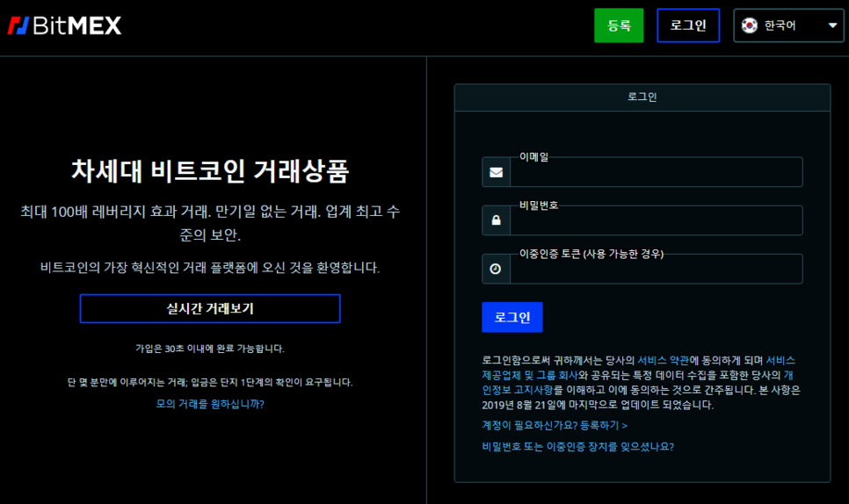
Task: Open the 한국어 language dropdown
Action: pyautogui.click(x=788, y=25)
